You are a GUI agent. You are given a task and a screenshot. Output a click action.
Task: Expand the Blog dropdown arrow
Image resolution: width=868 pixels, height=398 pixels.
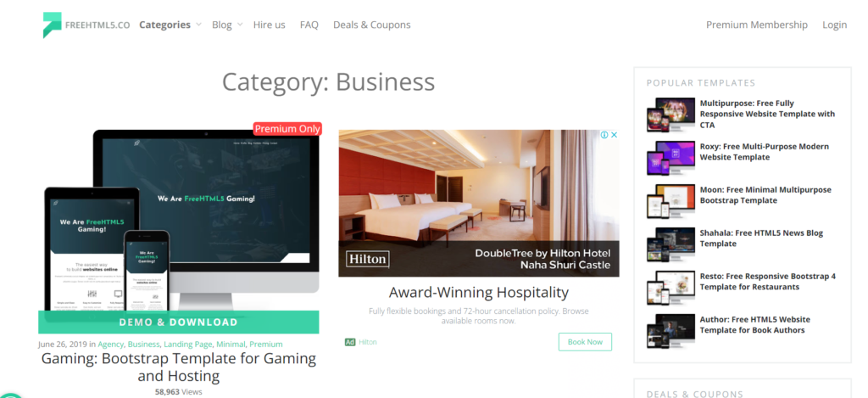pyautogui.click(x=240, y=25)
